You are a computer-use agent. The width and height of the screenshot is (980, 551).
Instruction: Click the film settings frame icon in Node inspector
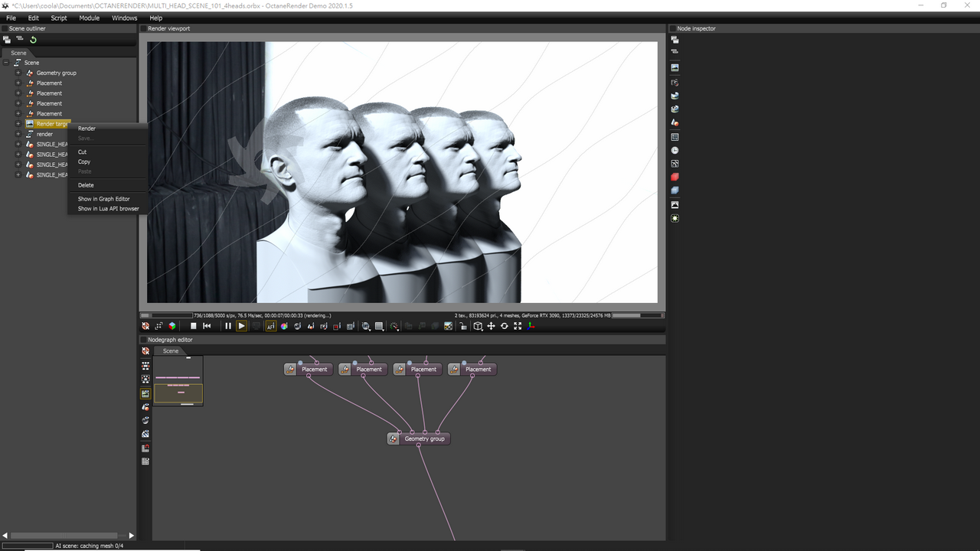pyautogui.click(x=675, y=137)
